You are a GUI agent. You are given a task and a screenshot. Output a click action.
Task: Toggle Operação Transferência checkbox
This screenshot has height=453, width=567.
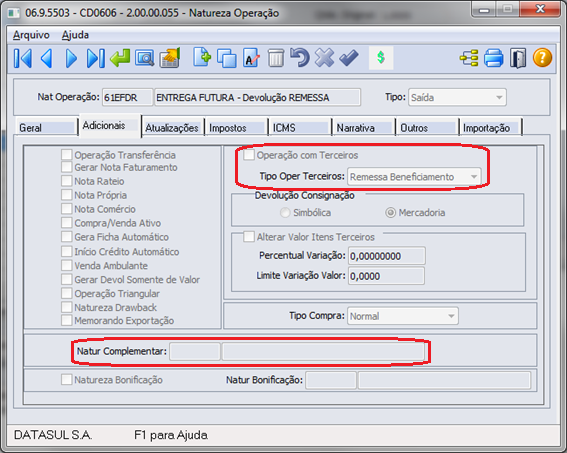coord(67,155)
